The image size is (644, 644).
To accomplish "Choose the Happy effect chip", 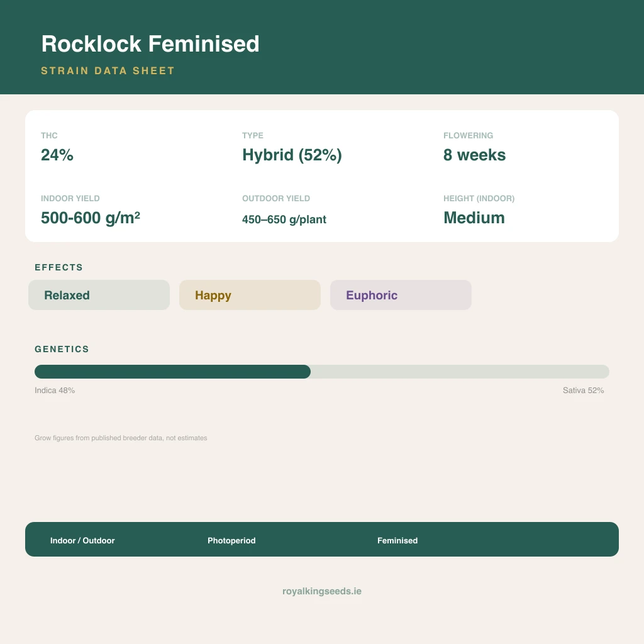I will [x=250, y=295].
